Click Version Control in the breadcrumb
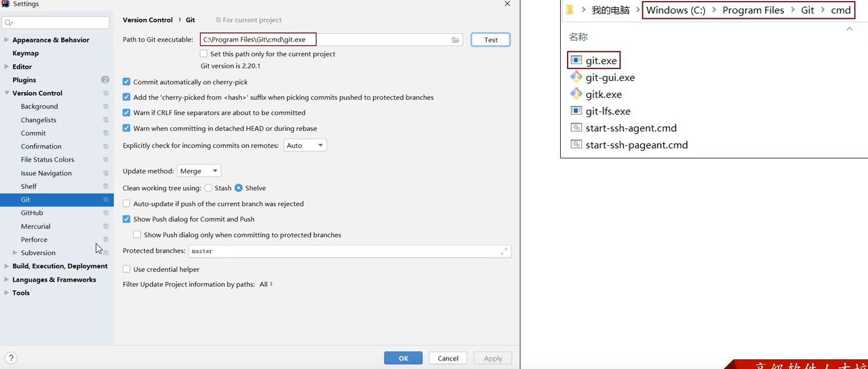 148,20
